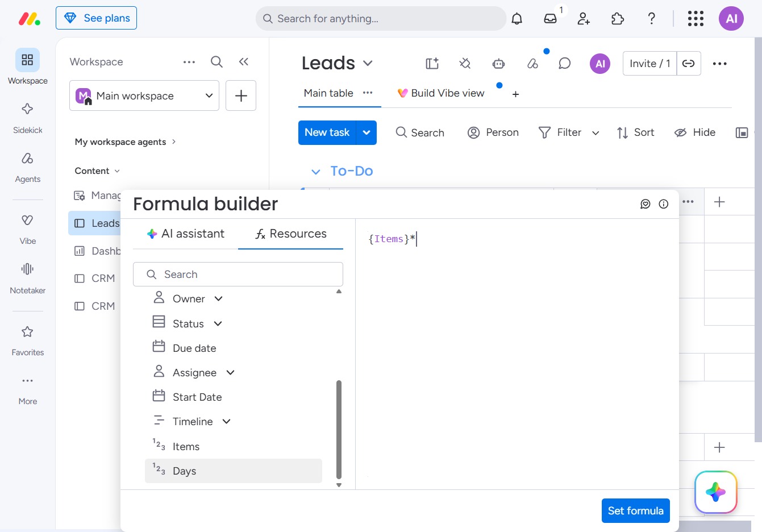Screen dimensions: 762x532
Task: Filter by Person
Action: [493, 132]
